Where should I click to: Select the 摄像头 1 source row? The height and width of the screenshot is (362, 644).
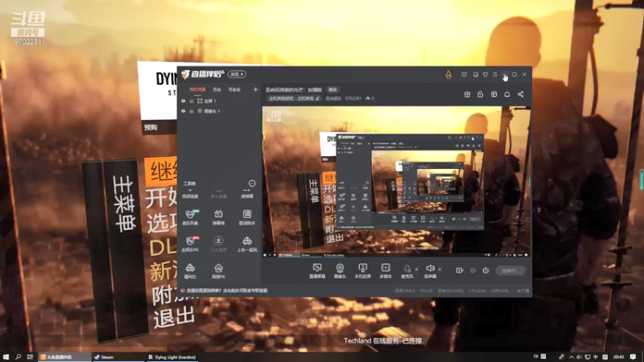tap(219, 111)
